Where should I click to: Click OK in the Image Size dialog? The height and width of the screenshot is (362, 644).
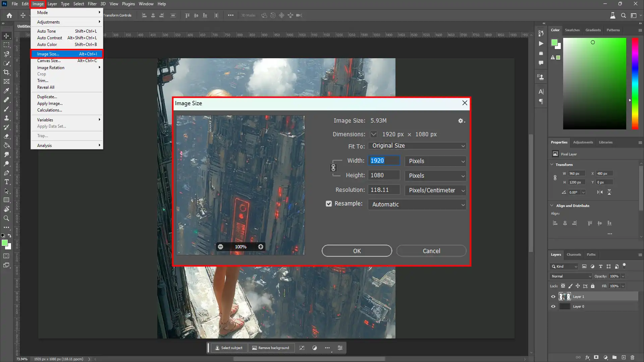tap(357, 250)
